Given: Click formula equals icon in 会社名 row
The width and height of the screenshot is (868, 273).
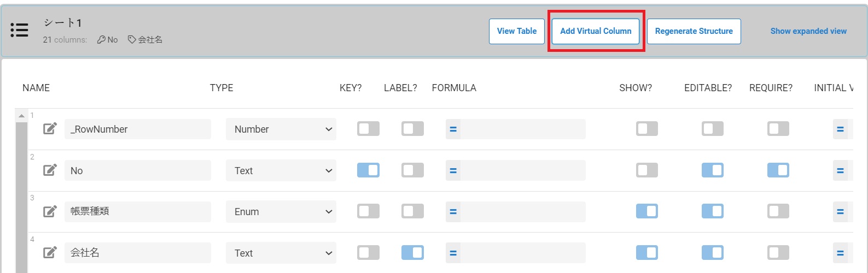Looking at the screenshot, I should tap(453, 253).
